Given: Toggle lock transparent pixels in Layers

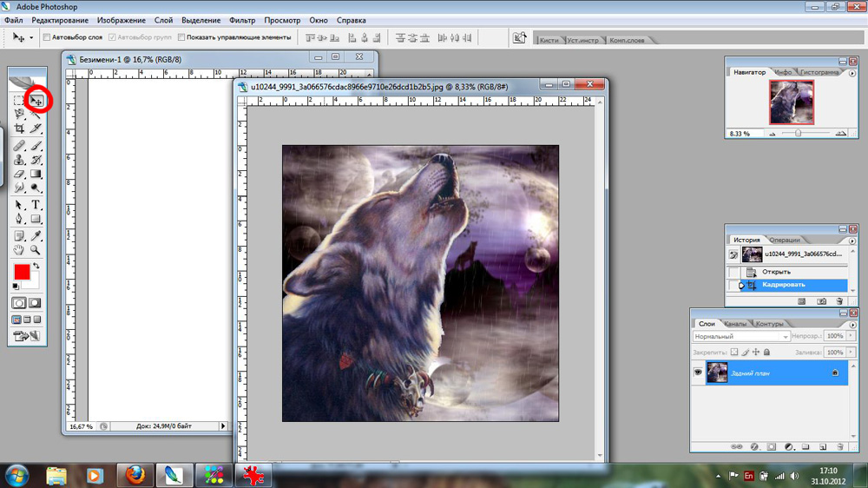Looking at the screenshot, I should (x=734, y=352).
